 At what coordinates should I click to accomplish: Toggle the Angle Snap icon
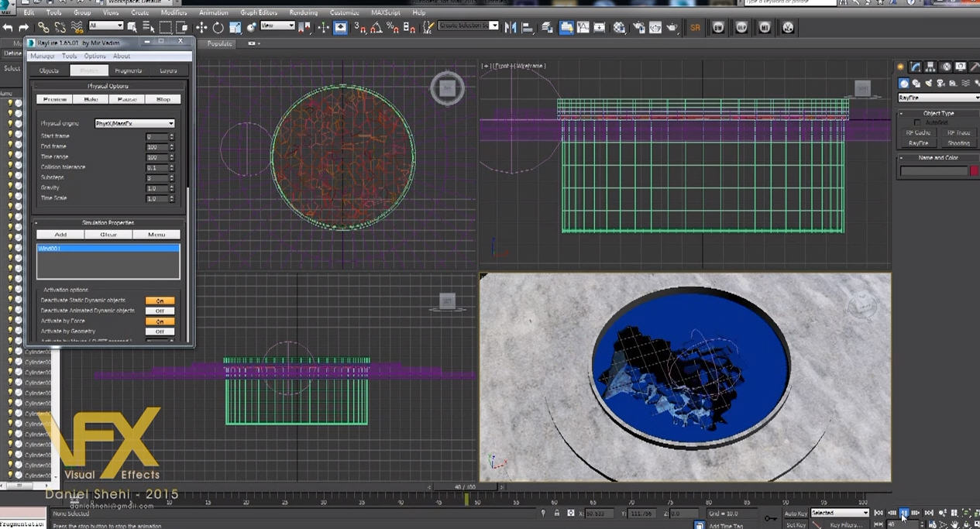[x=377, y=28]
